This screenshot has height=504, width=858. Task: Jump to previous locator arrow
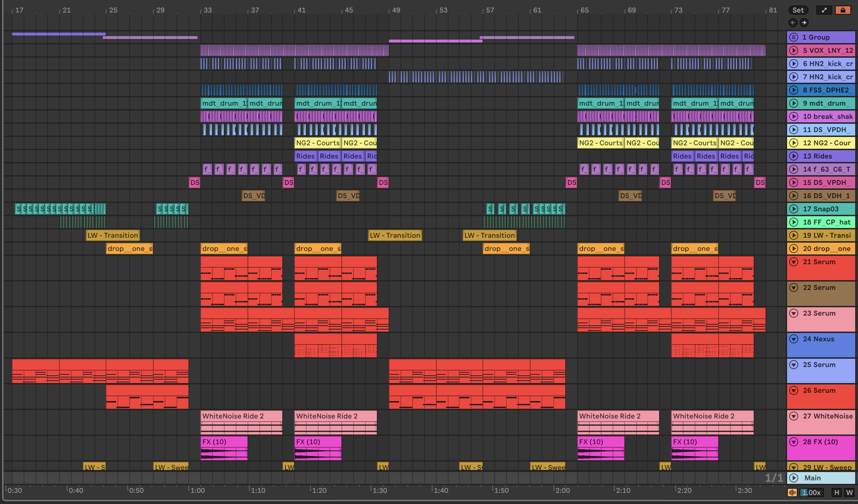coord(793,23)
